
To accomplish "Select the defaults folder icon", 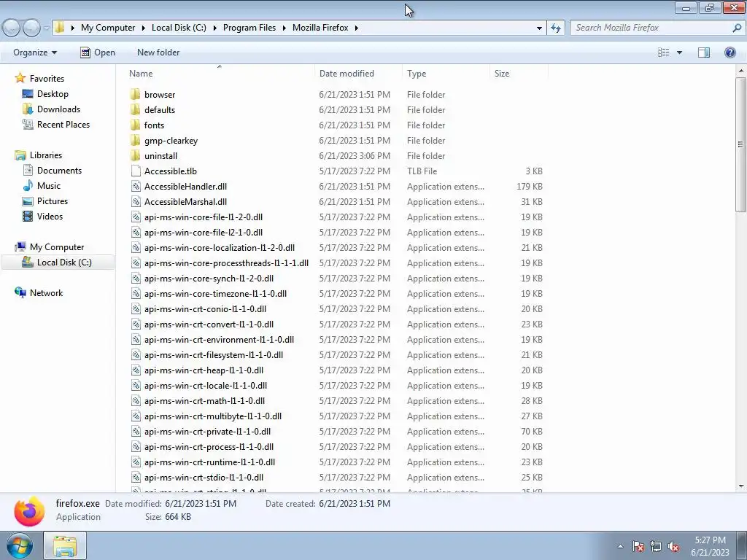I will [x=136, y=109].
